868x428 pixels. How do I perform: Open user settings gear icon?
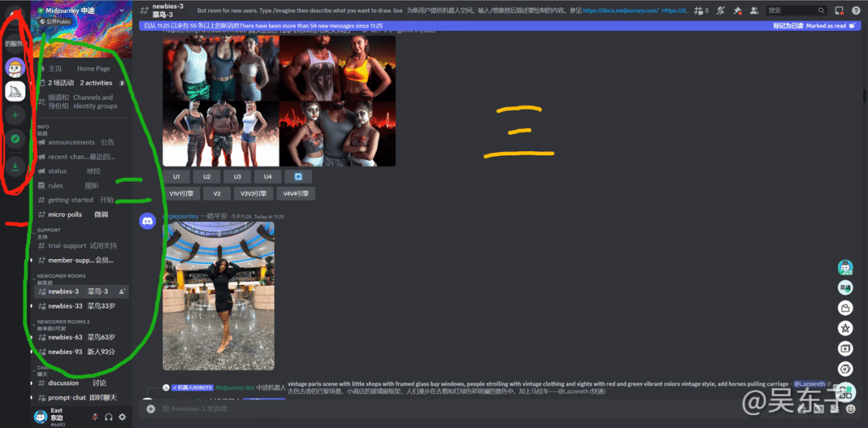(122, 417)
